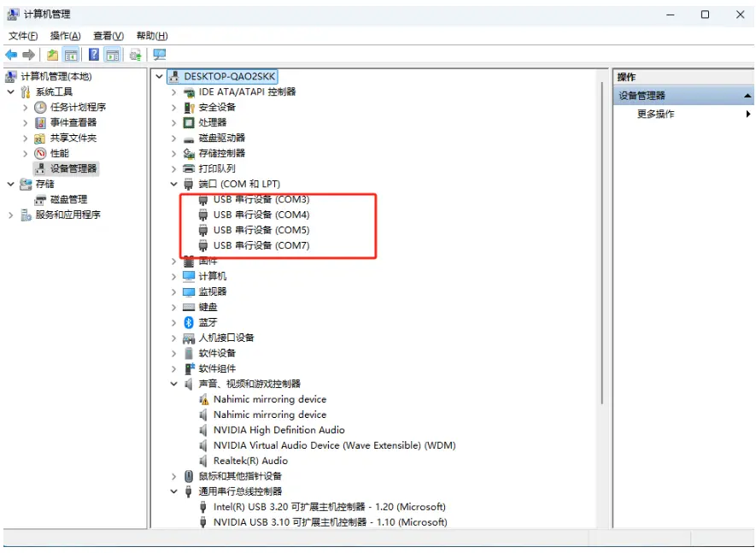The width and height of the screenshot is (756, 553).
Task: Select 磁盘管理 in left tree
Action: 69,199
